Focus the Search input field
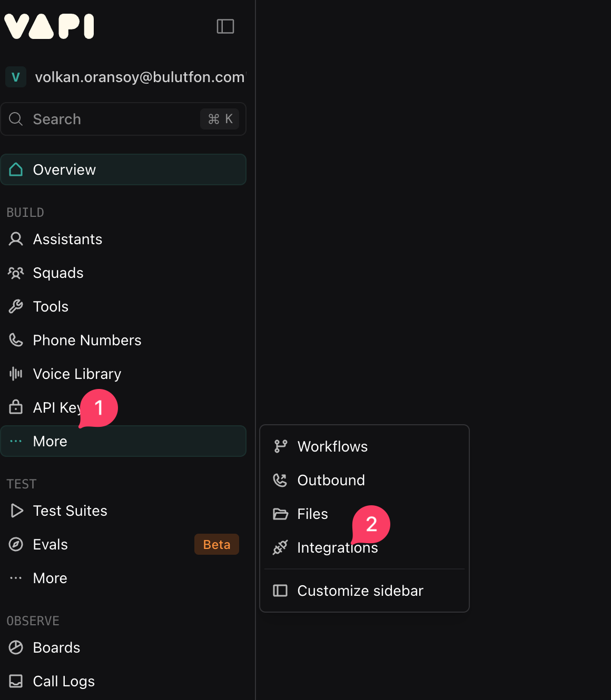 click(111, 119)
